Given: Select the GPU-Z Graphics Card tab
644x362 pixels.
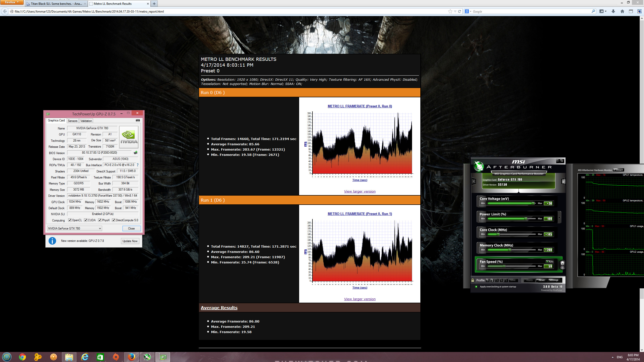Looking at the screenshot, I should (56, 121).
